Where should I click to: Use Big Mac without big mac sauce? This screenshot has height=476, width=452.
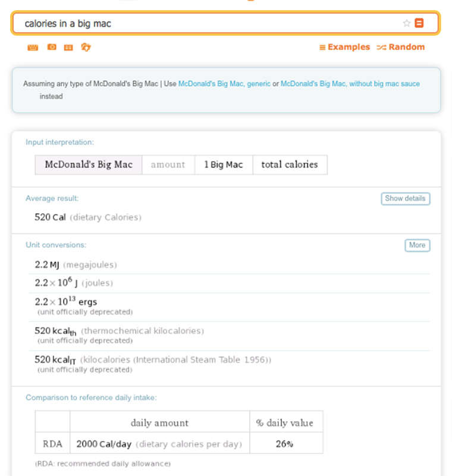350,84
